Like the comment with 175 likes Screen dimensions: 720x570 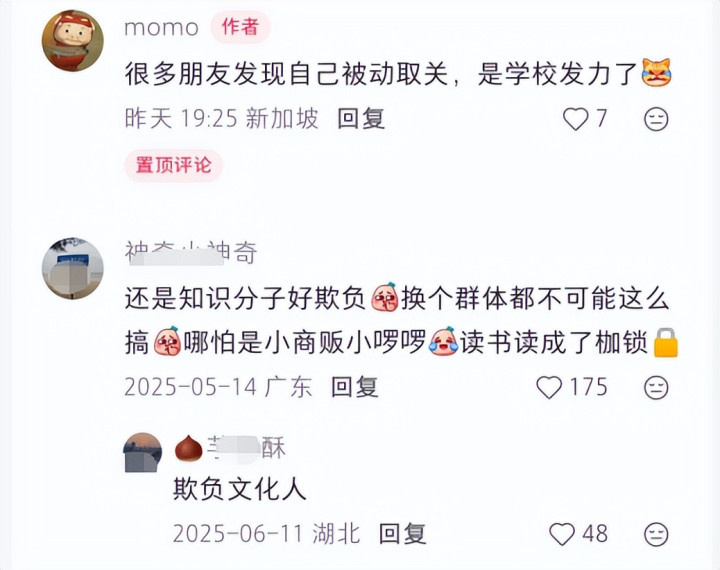[549, 387]
